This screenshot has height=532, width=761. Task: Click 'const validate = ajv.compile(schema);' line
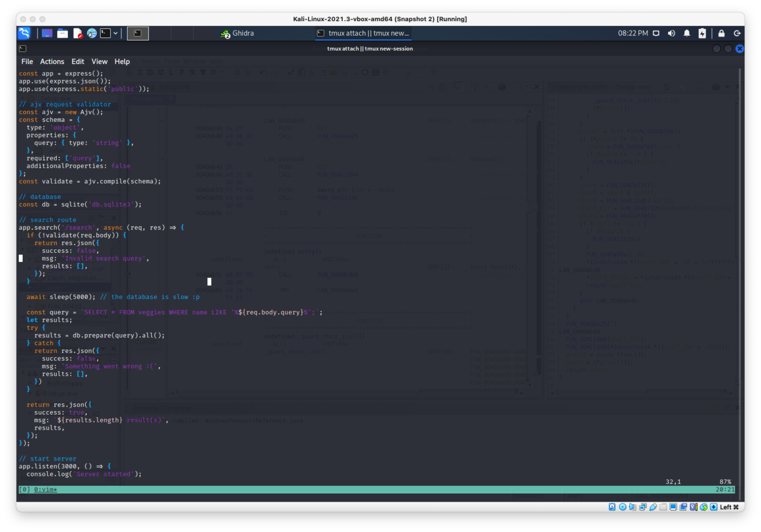coord(90,181)
